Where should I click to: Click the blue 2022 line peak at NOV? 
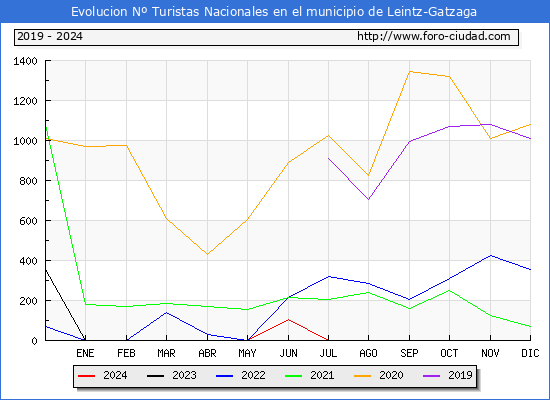[490, 255]
